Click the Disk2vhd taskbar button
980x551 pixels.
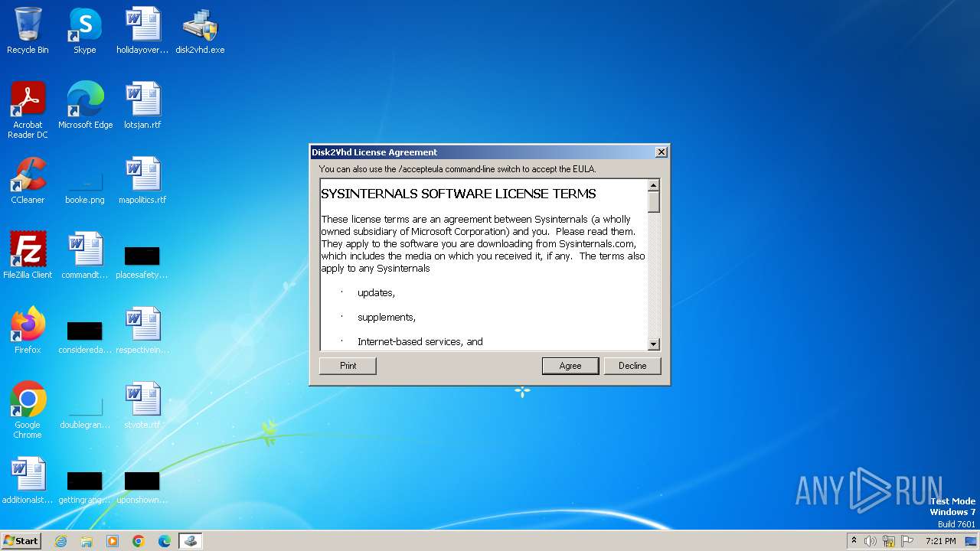point(191,541)
